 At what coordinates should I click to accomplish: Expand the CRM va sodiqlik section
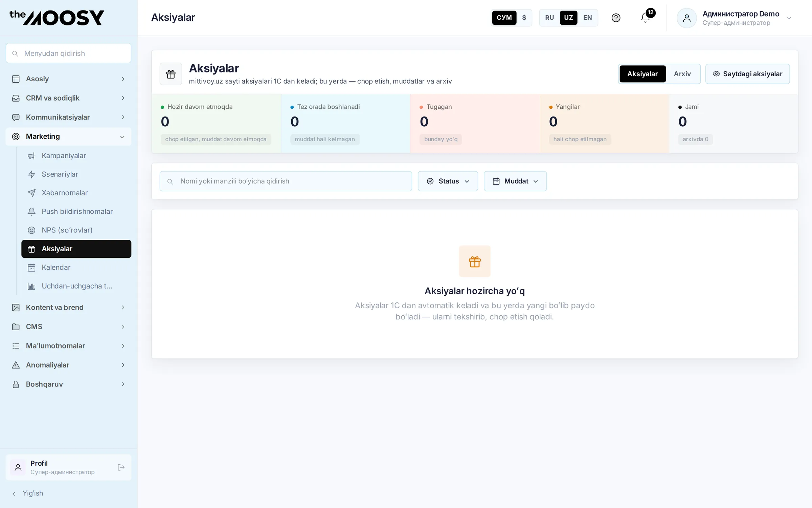click(68, 98)
